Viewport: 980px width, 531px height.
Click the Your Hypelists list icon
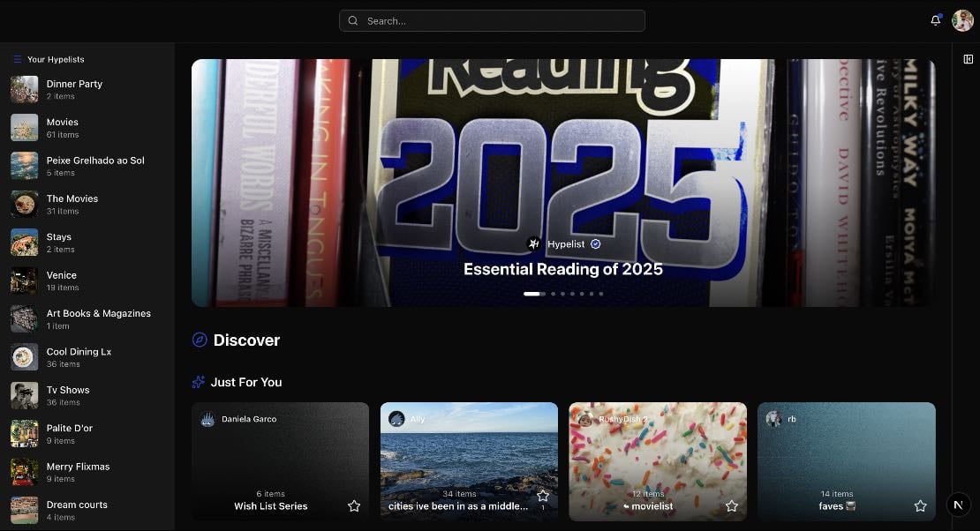18,59
